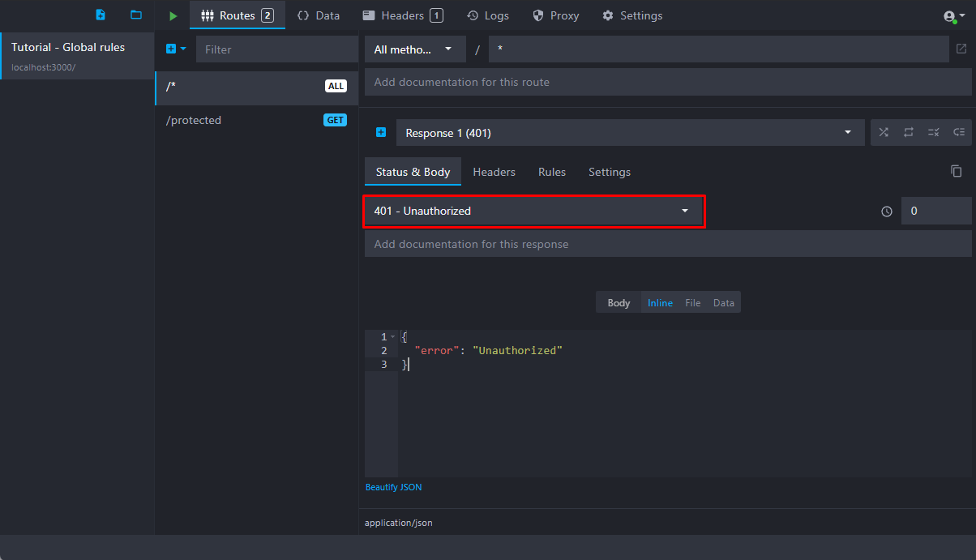Click the response latency input field
The height and width of the screenshot is (560, 976).
pos(936,211)
